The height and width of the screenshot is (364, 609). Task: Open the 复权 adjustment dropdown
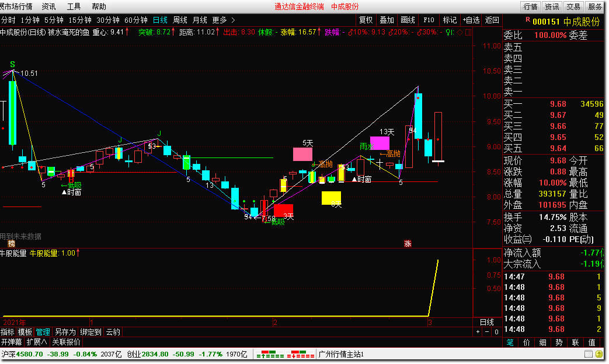pyautogui.click(x=366, y=20)
